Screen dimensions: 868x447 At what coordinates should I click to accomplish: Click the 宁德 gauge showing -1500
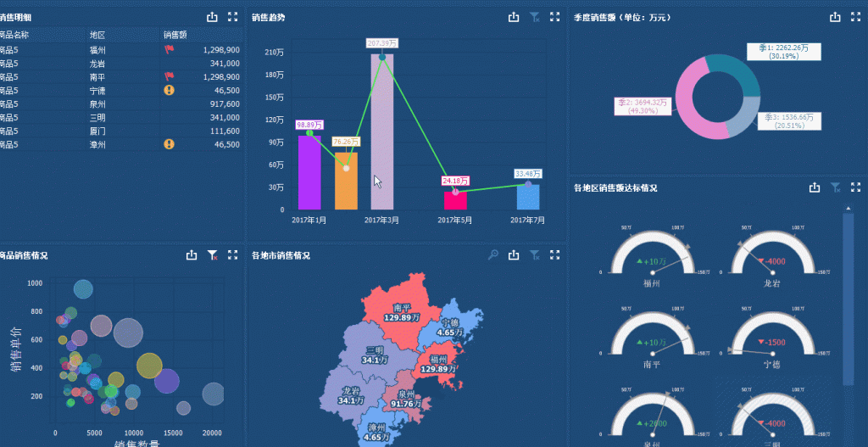coord(773,334)
